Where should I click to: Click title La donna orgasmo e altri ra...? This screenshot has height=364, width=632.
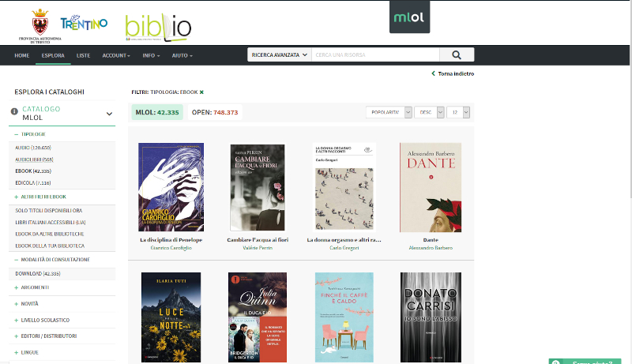coord(344,240)
